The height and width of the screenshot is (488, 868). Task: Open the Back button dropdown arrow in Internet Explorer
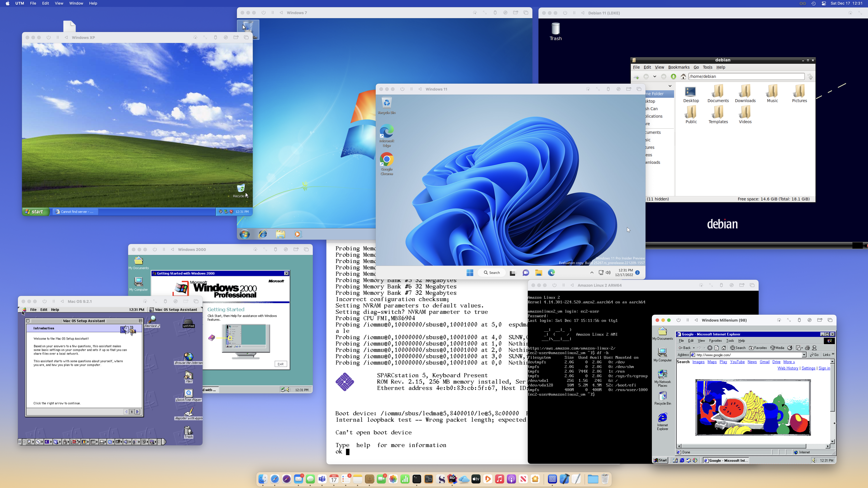pyautogui.click(x=694, y=348)
